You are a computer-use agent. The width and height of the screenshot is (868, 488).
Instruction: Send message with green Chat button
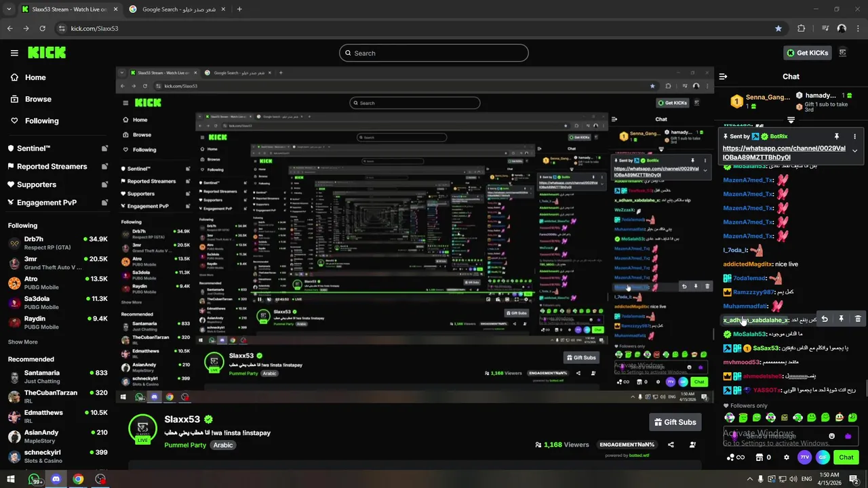[846, 457]
